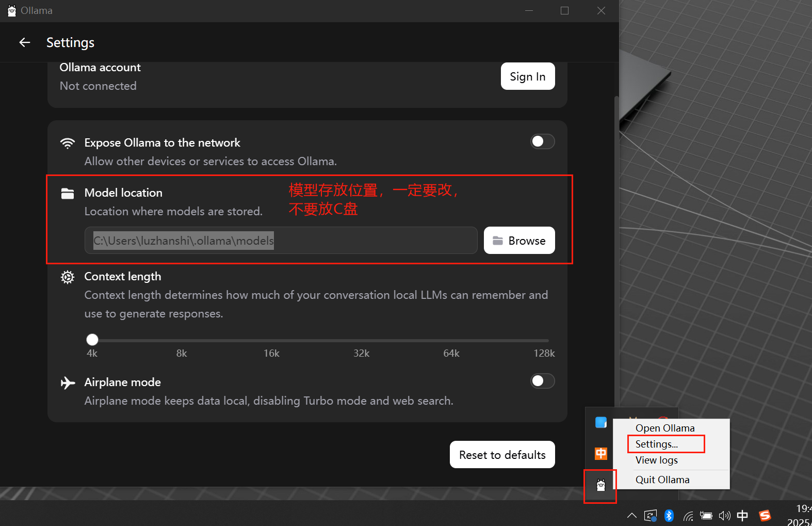Click the blue sticky note tray icon

601,422
